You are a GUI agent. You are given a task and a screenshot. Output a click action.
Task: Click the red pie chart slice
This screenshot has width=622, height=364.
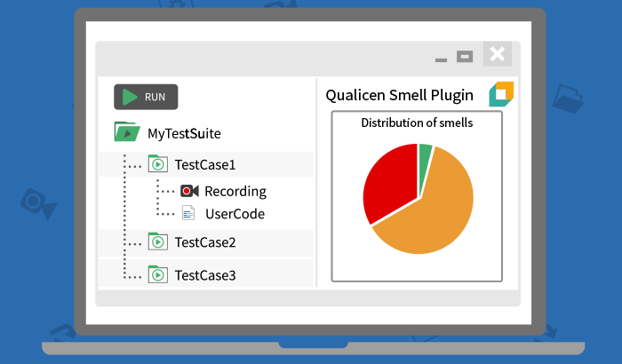tap(387, 182)
